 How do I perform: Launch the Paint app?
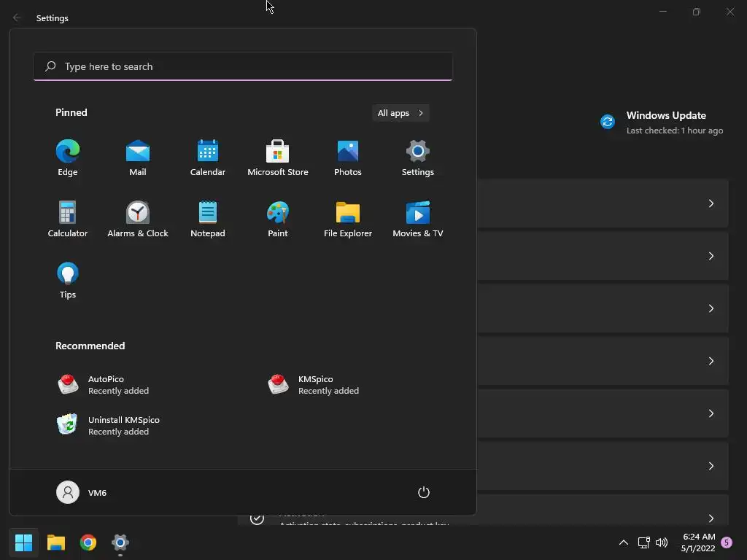point(278,219)
